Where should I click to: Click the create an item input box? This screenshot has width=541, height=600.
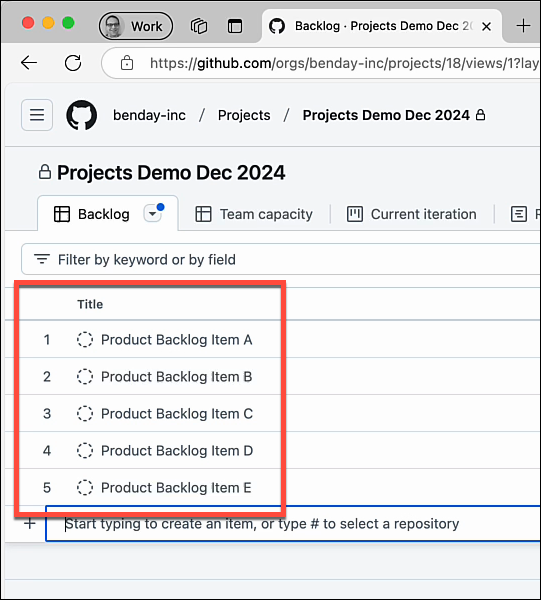coord(293,523)
